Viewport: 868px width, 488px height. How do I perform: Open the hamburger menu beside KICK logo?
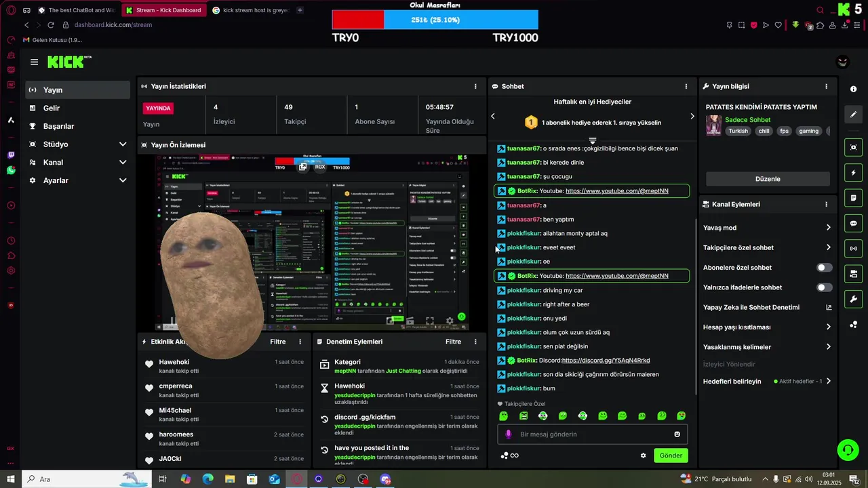pos(34,62)
